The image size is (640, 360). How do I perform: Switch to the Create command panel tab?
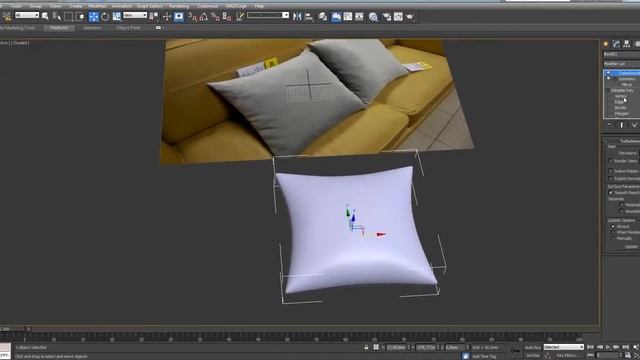click(606, 44)
